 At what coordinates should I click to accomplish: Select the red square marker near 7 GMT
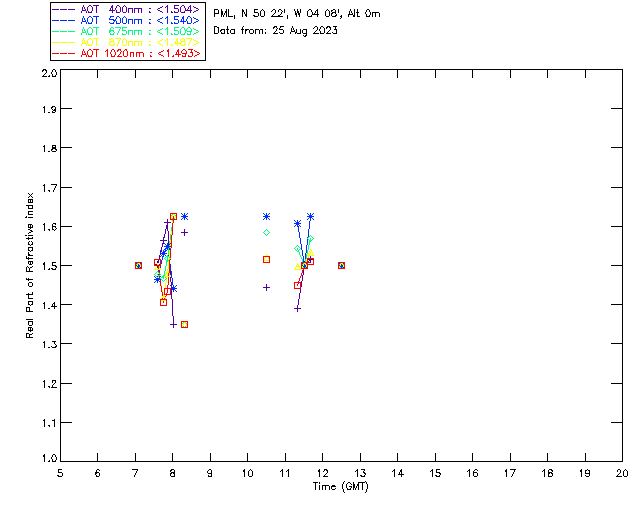coord(138,266)
